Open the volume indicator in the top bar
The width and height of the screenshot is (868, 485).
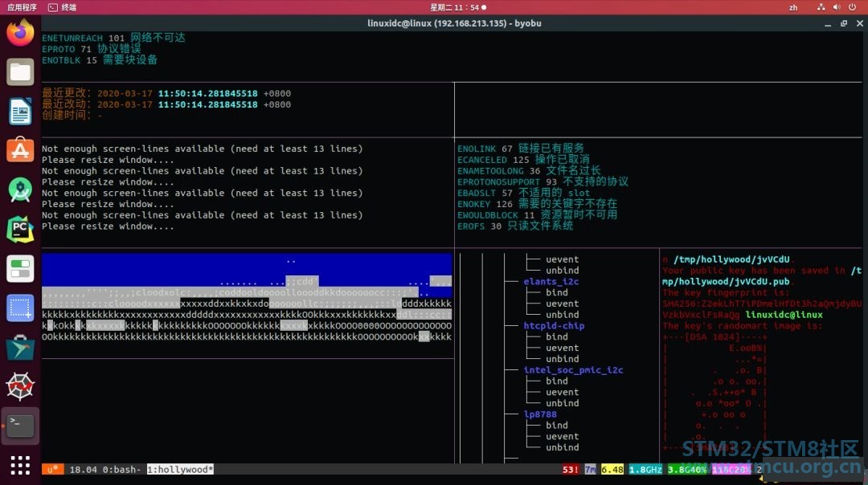click(x=837, y=7)
